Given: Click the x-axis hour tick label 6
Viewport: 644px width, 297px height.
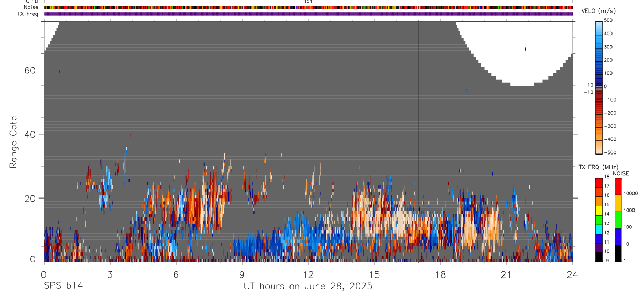Looking at the screenshot, I should [176, 274].
